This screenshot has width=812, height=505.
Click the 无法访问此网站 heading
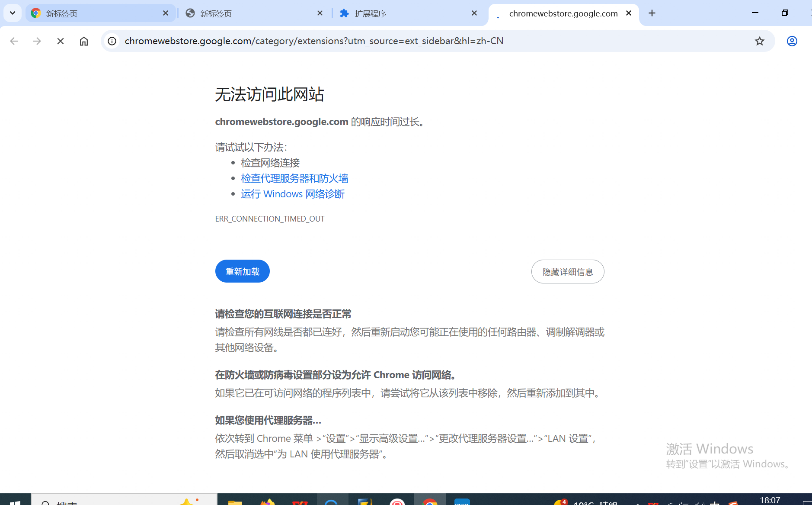point(270,94)
